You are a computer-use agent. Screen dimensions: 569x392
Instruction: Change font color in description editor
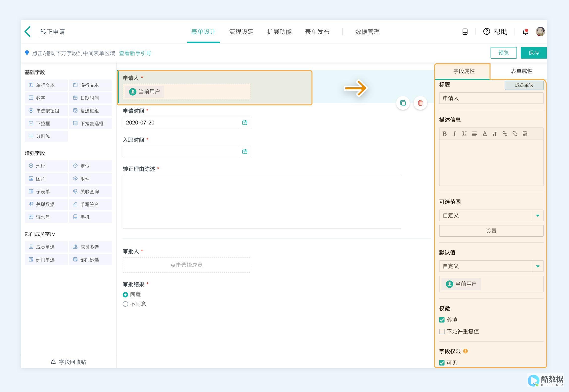click(485, 134)
